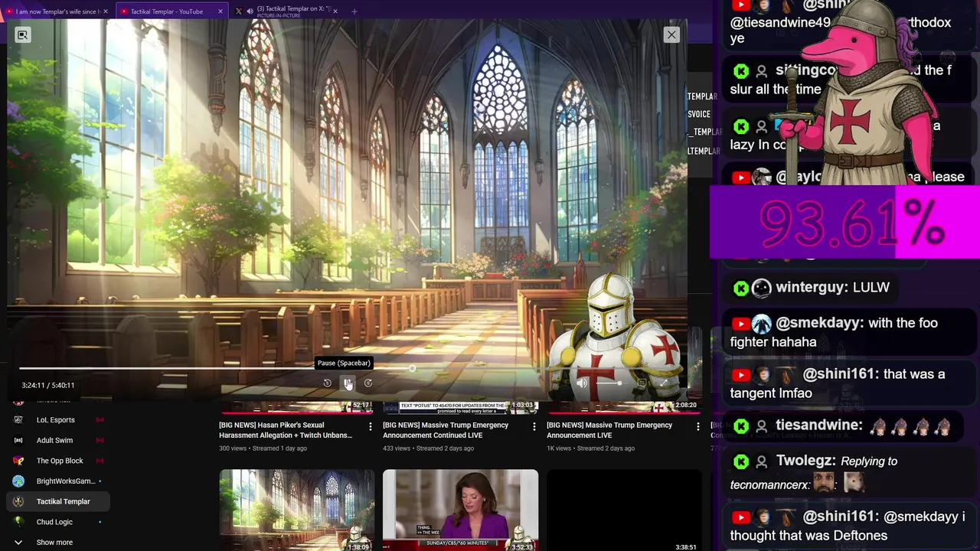Open the cathedral thumbnail video 1:38:09

tap(297, 510)
